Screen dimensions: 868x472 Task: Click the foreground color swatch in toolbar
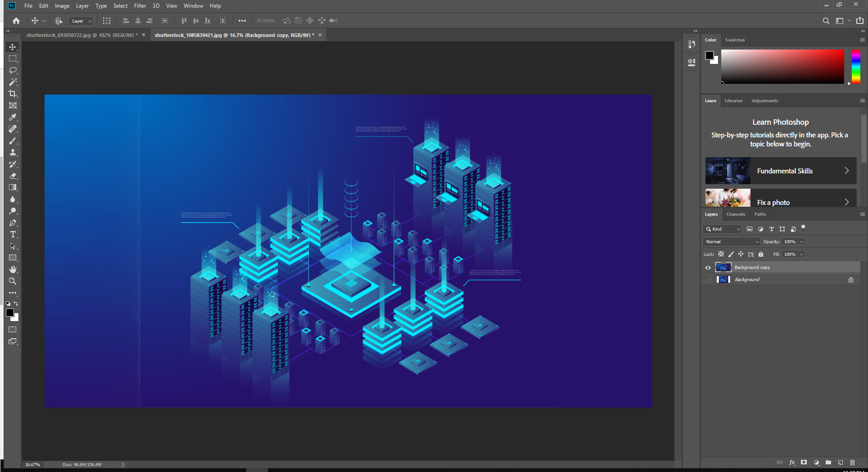click(x=10, y=313)
